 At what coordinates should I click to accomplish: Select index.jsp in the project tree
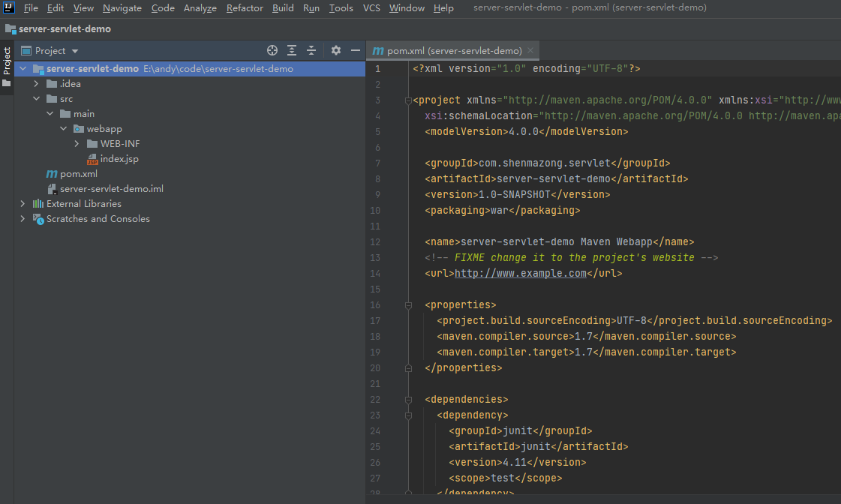pyautogui.click(x=119, y=159)
